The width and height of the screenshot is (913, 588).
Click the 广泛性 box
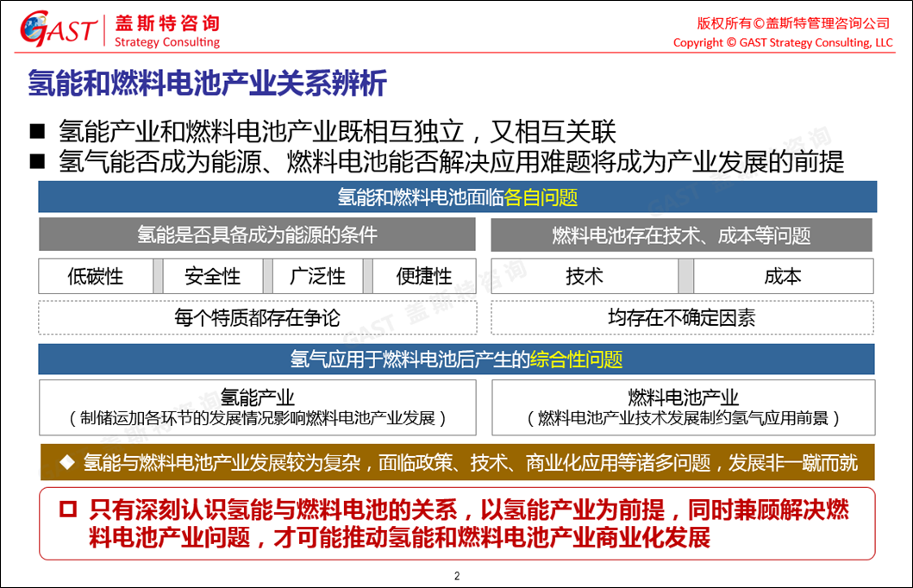click(317, 276)
